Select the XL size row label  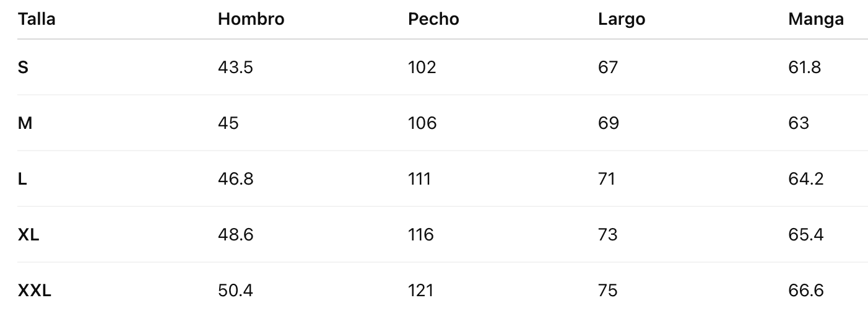tap(28, 234)
